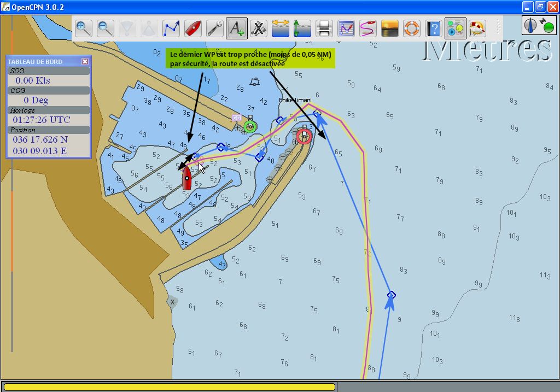Click the green buoy marker on chart
Screen dimensions: 560x392
[250, 127]
